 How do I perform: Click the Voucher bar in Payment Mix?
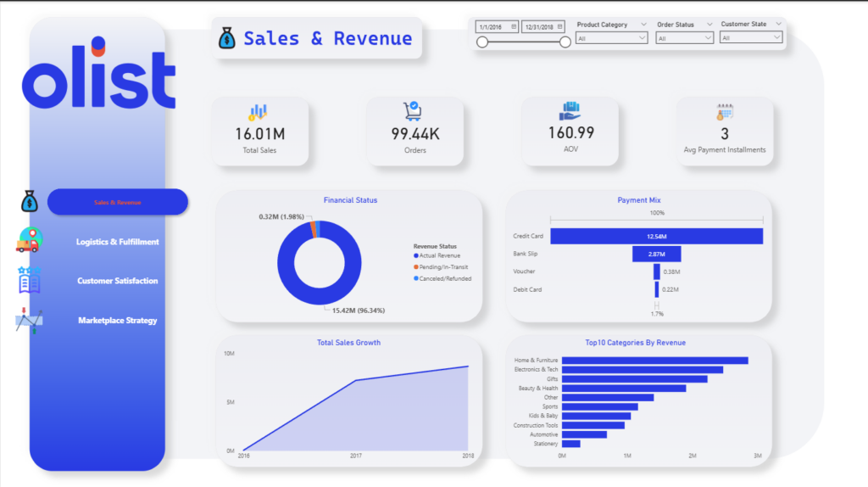point(657,271)
